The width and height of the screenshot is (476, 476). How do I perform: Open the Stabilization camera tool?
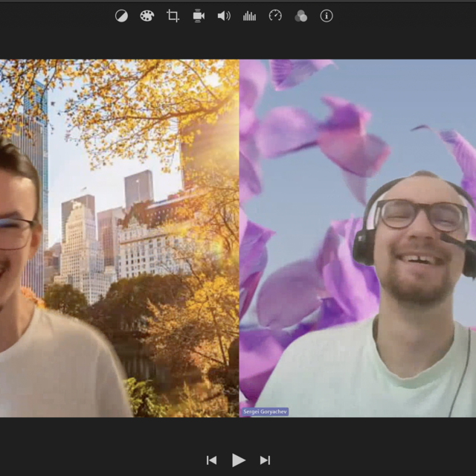coord(199,16)
